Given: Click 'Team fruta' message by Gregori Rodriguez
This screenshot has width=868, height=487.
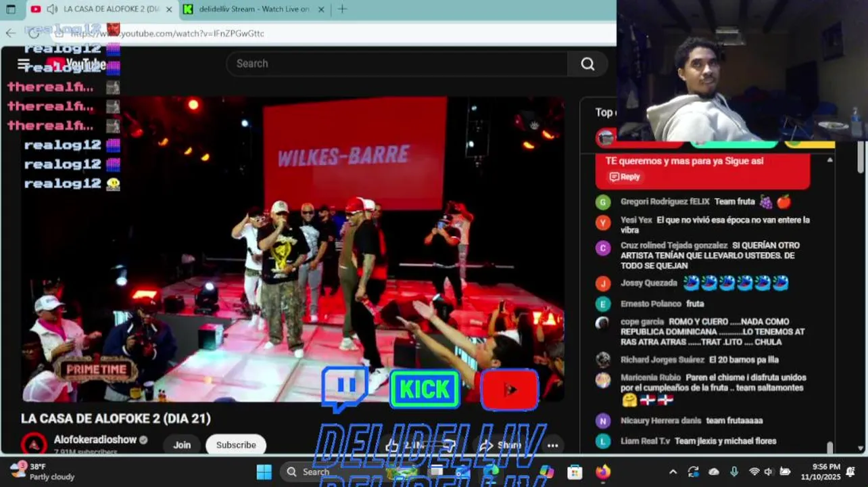Looking at the screenshot, I should pos(734,202).
